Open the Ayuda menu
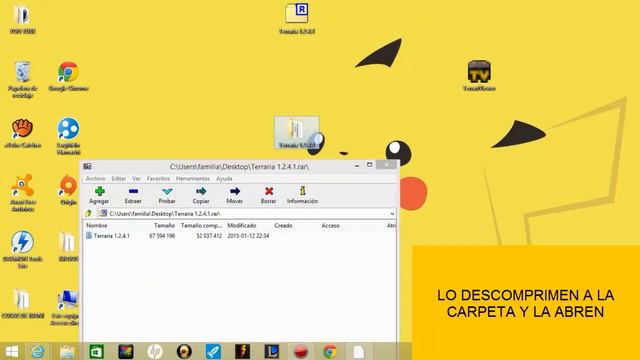640x360 pixels. (224, 179)
